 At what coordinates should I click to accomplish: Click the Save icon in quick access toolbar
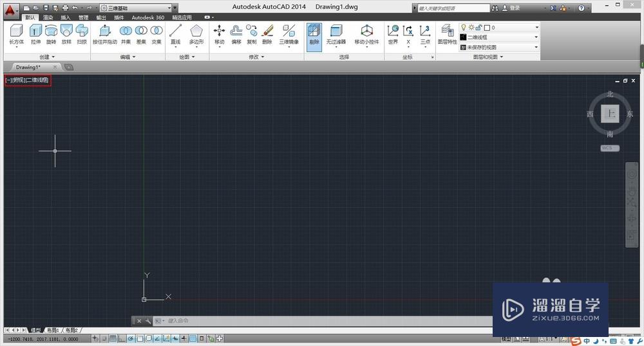(x=46, y=8)
